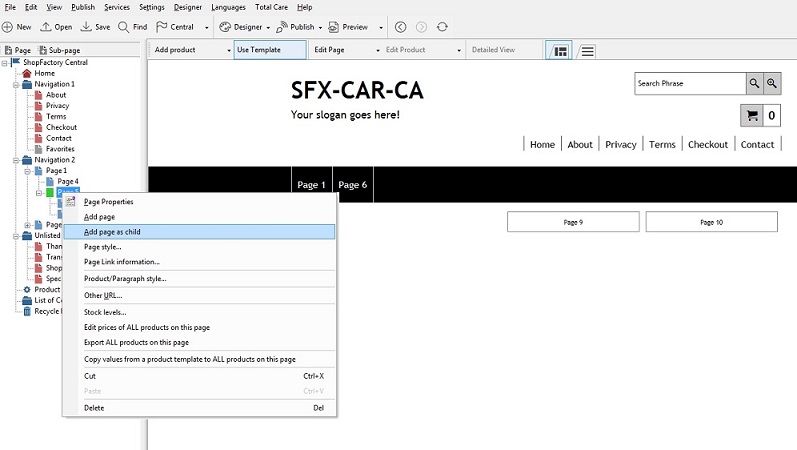Viewport: 797px width, 450px height.
Task: Open the File menu
Action: coord(10,7)
